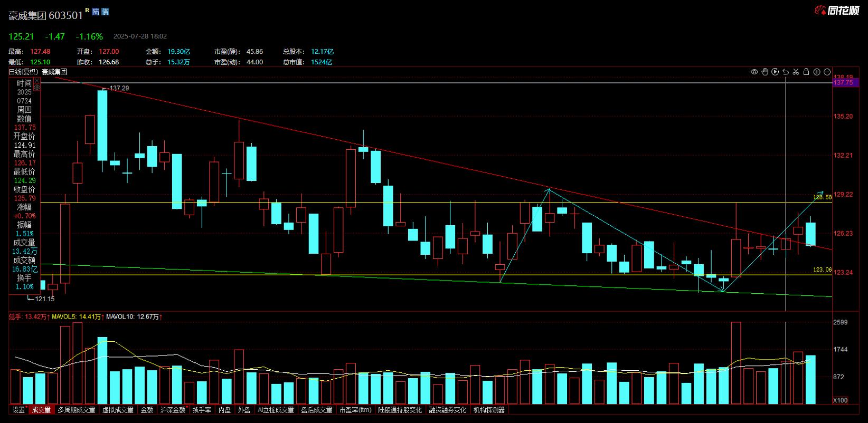The image size is (868, 423).
Task: Click the 涨幅 +0.70% value in panel
Action: coord(24,216)
